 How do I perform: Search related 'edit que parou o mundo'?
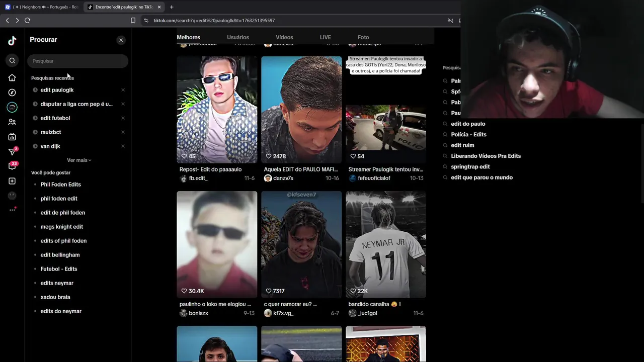[x=481, y=177]
